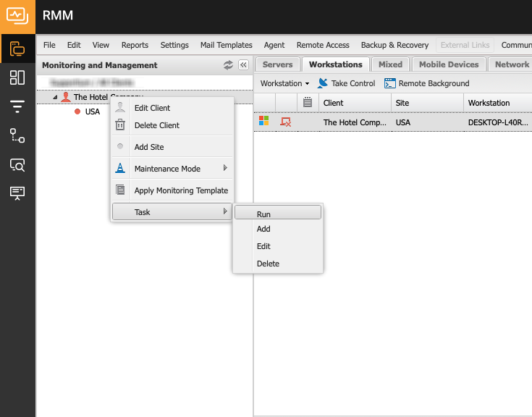This screenshot has width=532, height=417.
Task: Click the Maintenance Mode cone icon
Action: pos(120,168)
